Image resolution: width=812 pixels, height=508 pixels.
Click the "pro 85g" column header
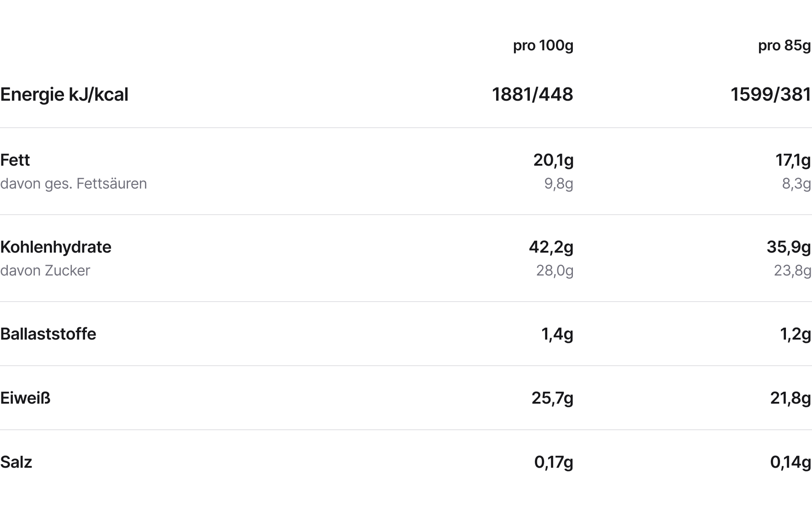tap(784, 46)
